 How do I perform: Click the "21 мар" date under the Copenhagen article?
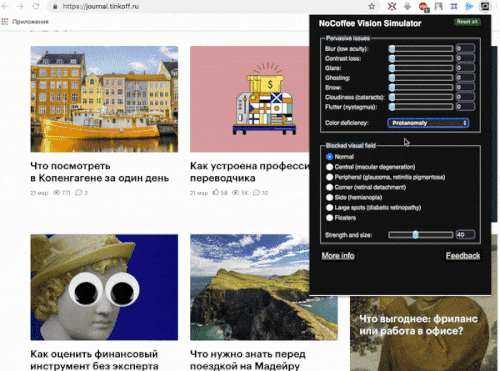point(39,193)
